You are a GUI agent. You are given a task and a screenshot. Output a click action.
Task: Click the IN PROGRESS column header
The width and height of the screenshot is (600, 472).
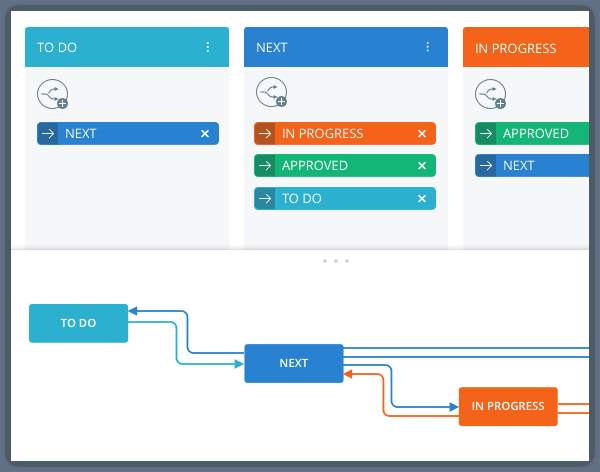526,47
